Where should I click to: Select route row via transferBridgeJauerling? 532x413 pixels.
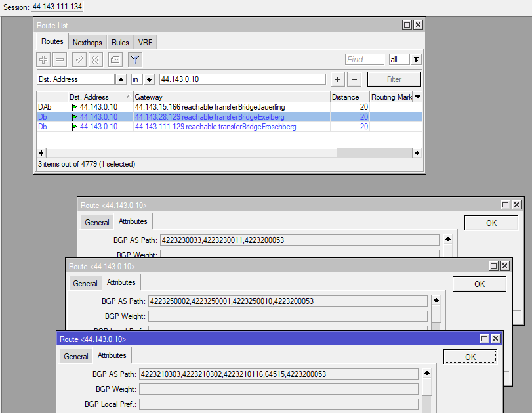tap(230, 107)
